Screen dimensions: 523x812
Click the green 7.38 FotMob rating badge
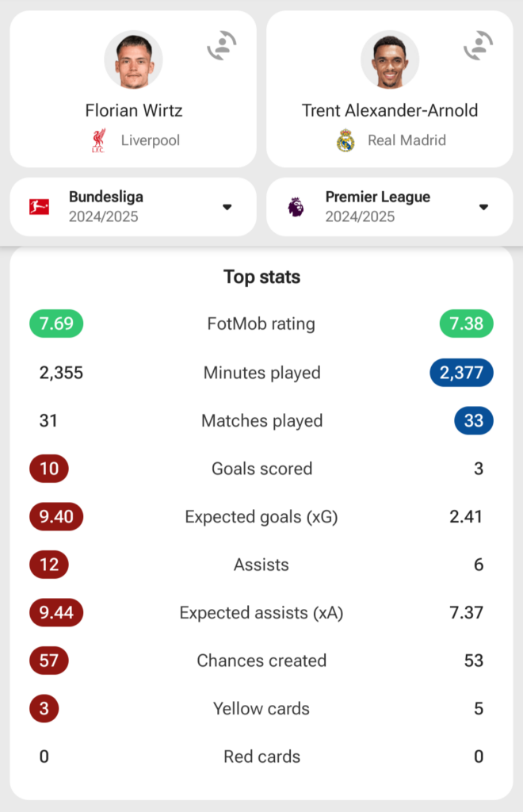pyautogui.click(x=467, y=324)
